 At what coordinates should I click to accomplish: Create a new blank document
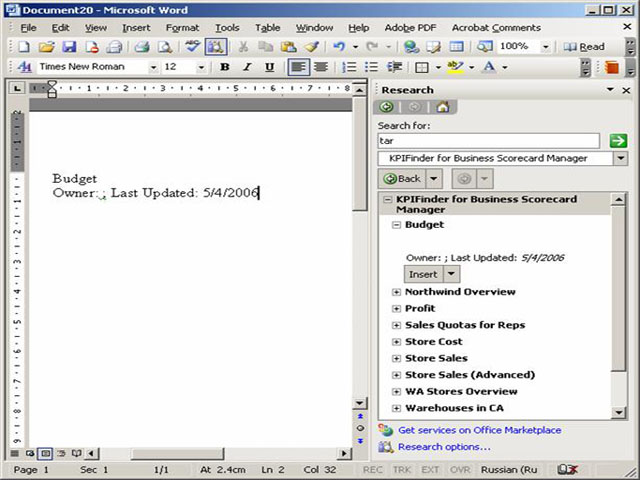pyautogui.click(x=24, y=47)
